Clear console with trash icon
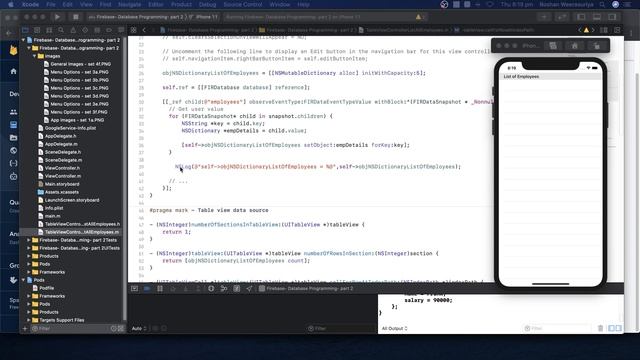 pyautogui.click(x=600, y=328)
